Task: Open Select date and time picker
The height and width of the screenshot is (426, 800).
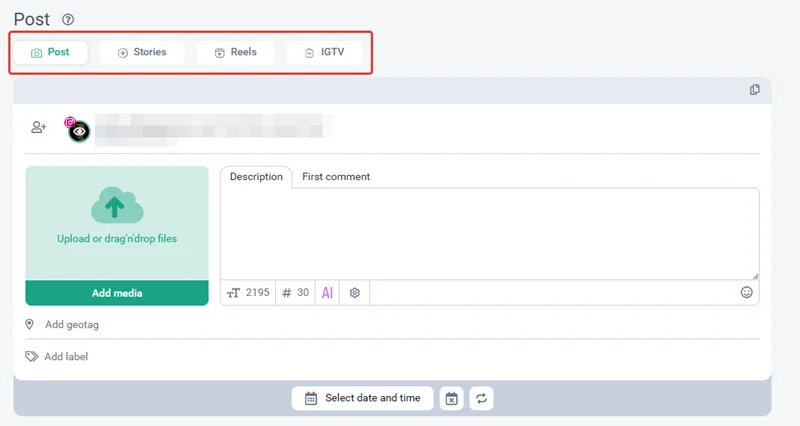Action: click(x=363, y=398)
